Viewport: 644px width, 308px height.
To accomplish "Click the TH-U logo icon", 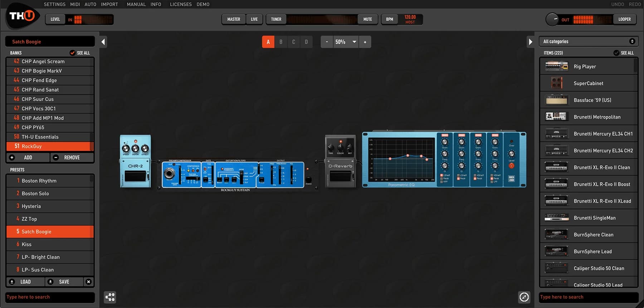I will [22, 16].
